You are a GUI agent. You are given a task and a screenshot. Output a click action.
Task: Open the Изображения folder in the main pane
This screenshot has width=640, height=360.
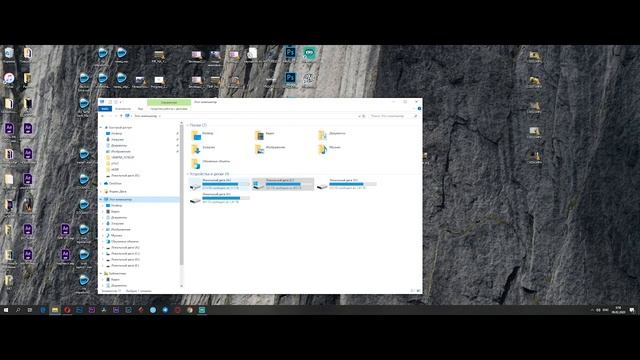[270, 149]
